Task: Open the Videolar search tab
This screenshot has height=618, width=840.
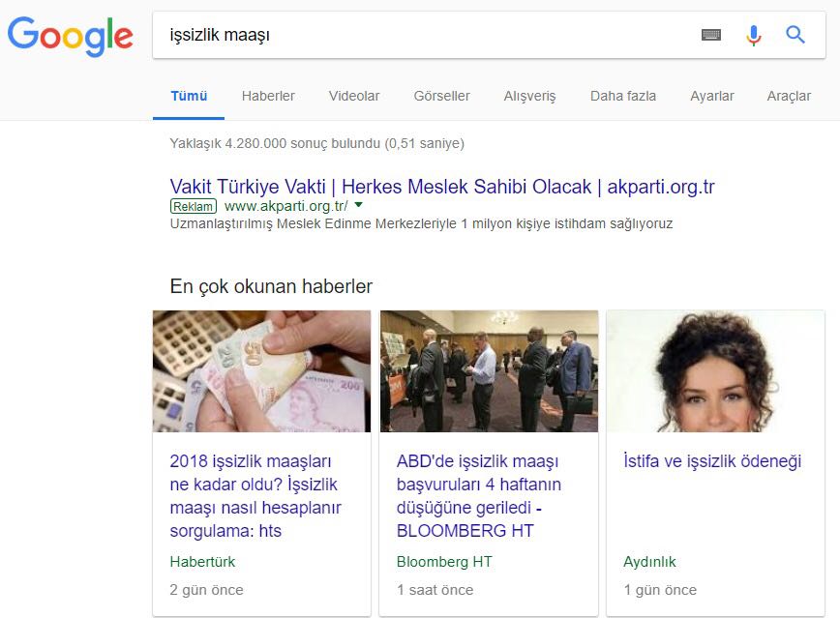Action: click(353, 96)
